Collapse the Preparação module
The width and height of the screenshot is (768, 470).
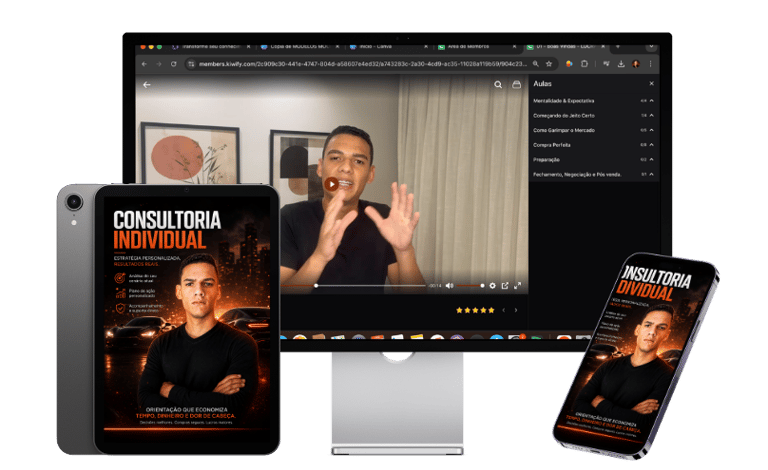[x=651, y=160]
